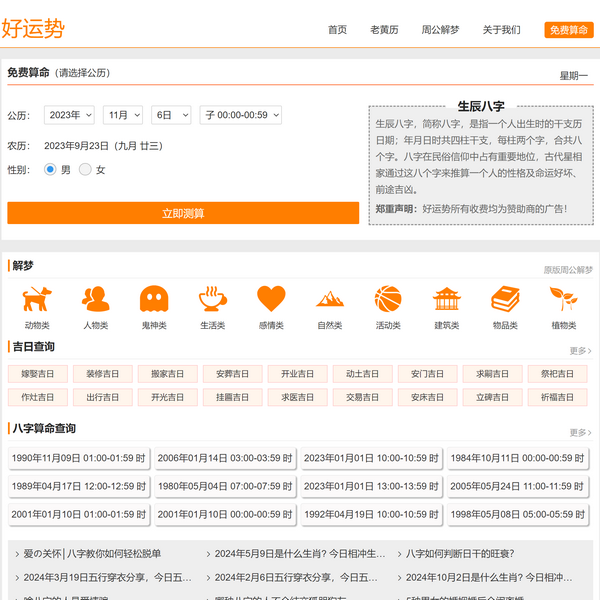600x600 pixels.
Task: Open the 生活类 teacup icon
Action: [212, 299]
